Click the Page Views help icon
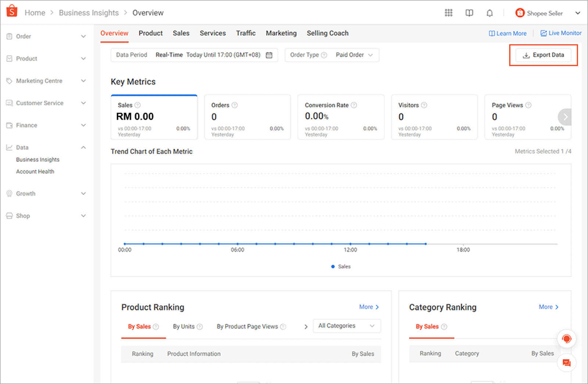Screen dimensions: 588x384 pyautogui.click(x=528, y=105)
